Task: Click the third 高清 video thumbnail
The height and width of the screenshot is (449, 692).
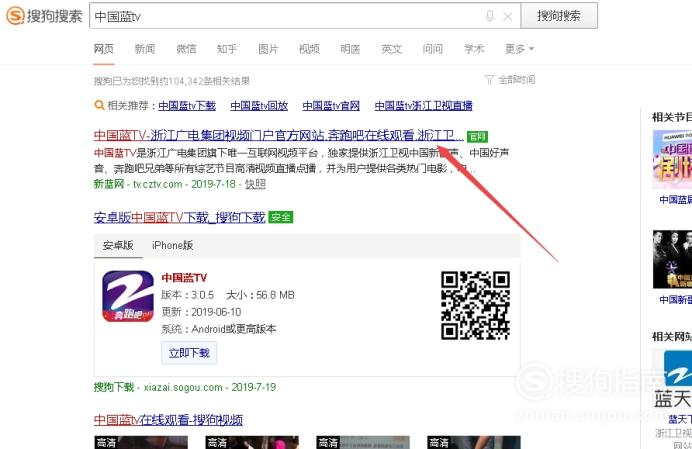Action: coord(363,442)
